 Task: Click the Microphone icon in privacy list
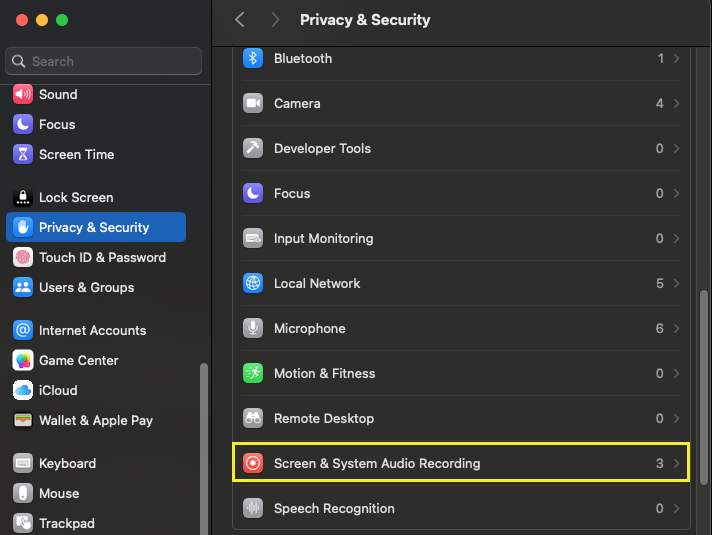(x=253, y=329)
